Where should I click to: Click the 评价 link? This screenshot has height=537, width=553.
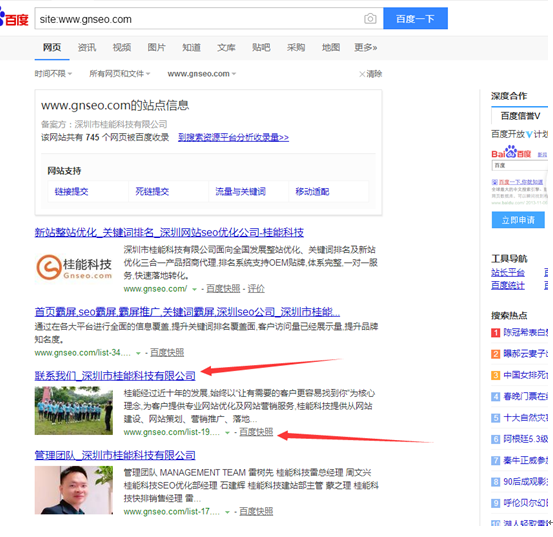[x=256, y=289]
